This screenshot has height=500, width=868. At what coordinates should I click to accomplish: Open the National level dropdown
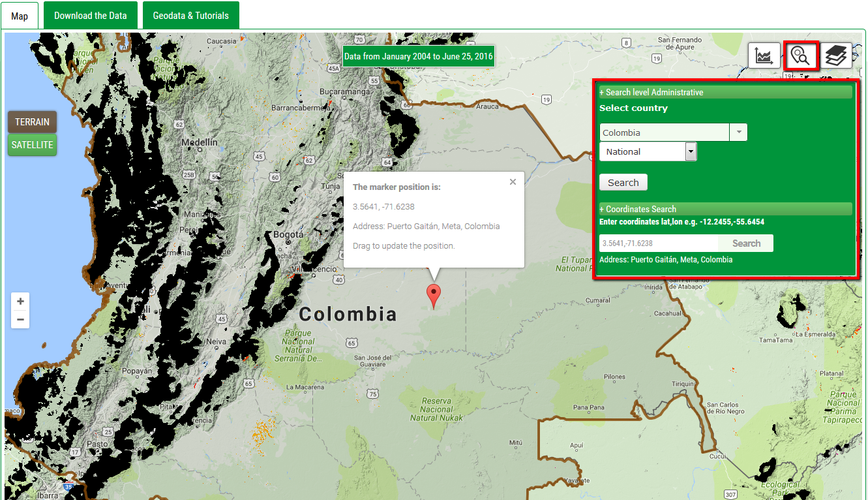pyautogui.click(x=648, y=151)
